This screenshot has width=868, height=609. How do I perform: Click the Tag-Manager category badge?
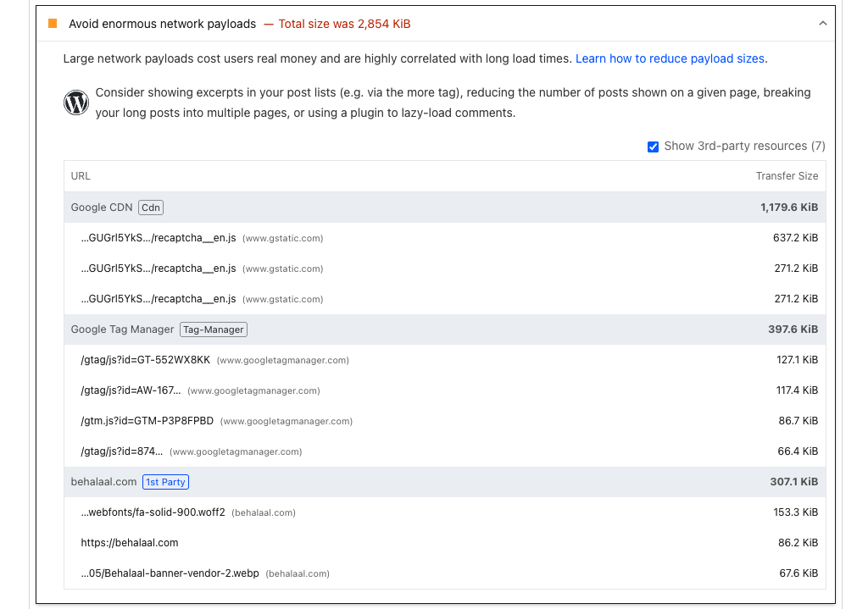tap(213, 329)
